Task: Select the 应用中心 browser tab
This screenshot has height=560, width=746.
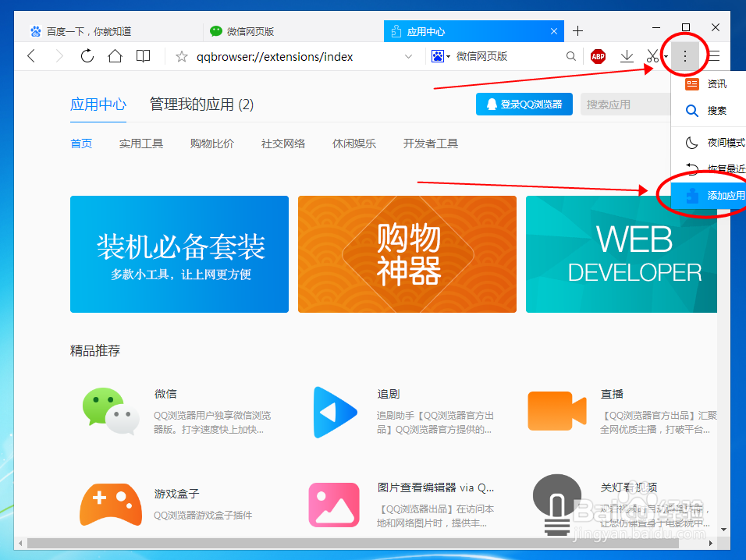Action: [474, 31]
